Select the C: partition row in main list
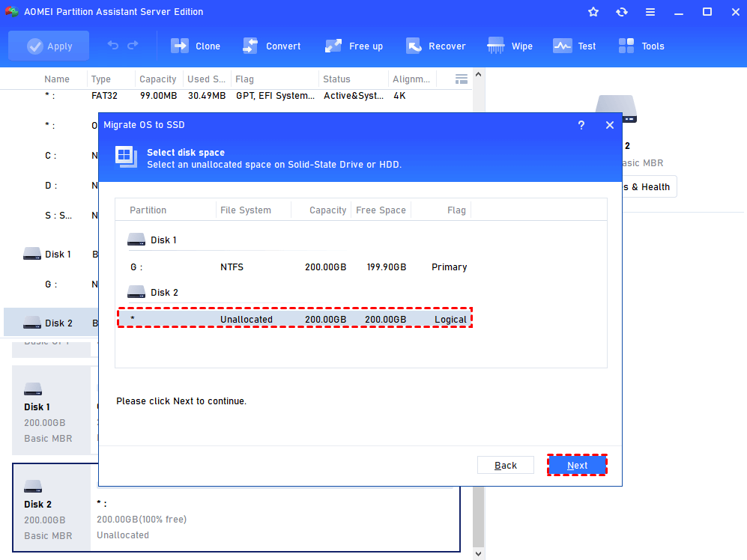747x560 pixels. 50,156
